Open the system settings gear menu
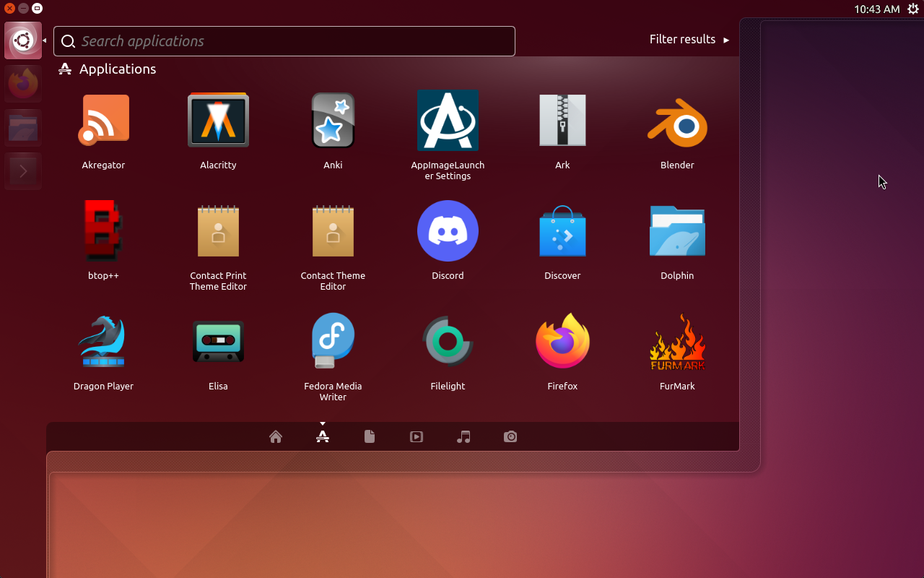Screen dimensions: 924x578 coord(912,9)
